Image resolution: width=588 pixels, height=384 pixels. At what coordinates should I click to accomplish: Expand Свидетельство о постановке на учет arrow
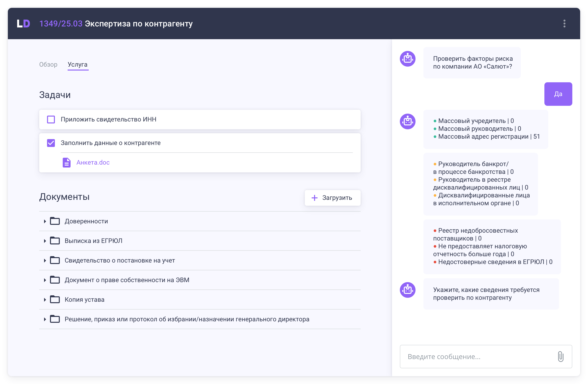pyautogui.click(x=45, y=260)
